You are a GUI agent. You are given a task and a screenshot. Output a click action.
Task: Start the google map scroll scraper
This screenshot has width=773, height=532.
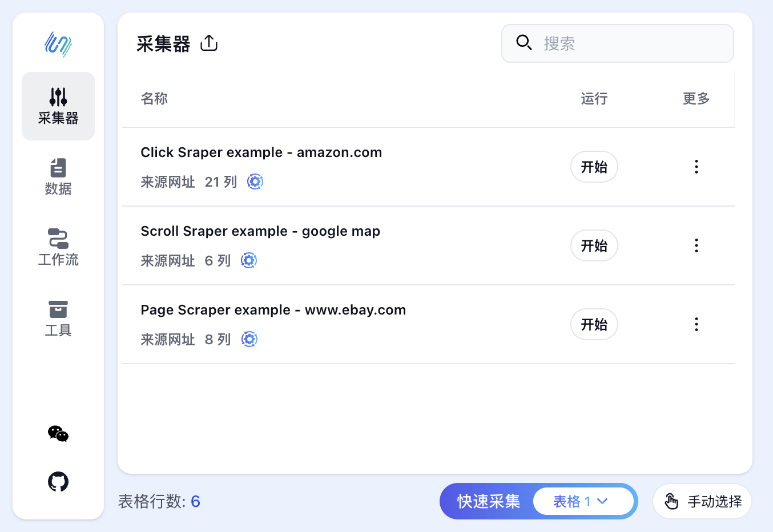point(594,245)
